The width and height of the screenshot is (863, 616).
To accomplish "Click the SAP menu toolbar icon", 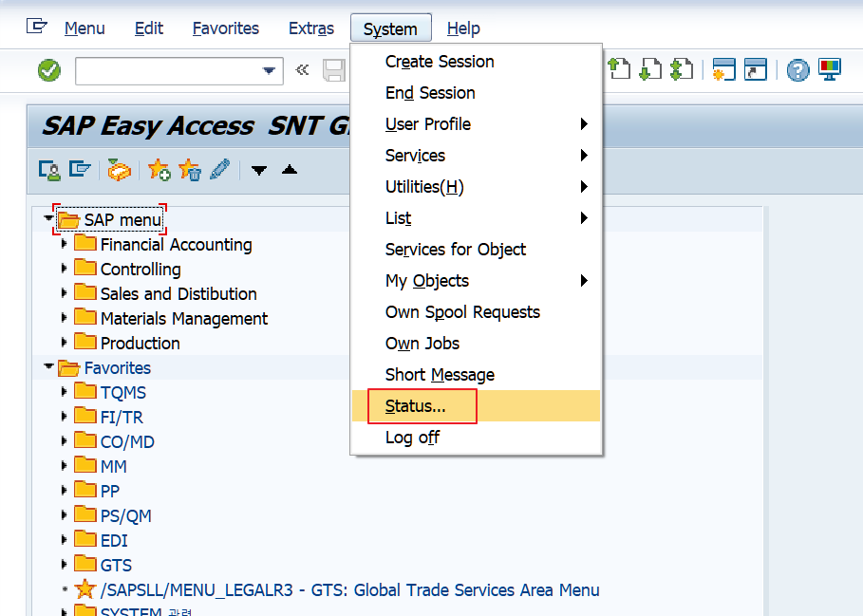I will pyautogui.click(x=80, y=169).
